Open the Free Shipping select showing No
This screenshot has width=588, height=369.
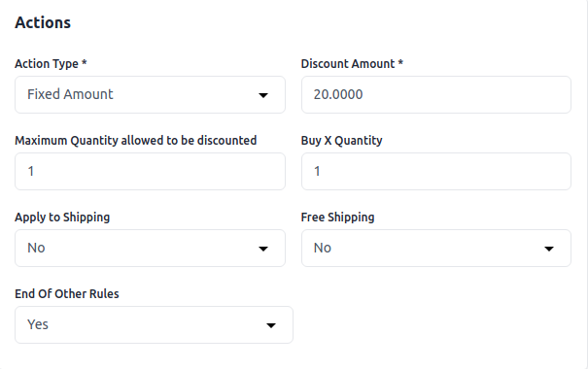tap(436, 248)
